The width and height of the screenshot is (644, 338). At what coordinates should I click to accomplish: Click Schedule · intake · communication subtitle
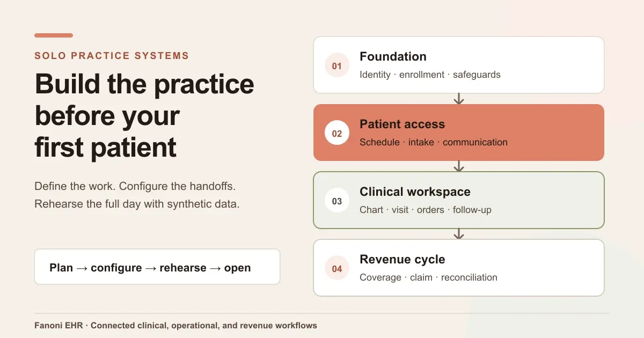[434, 142]
